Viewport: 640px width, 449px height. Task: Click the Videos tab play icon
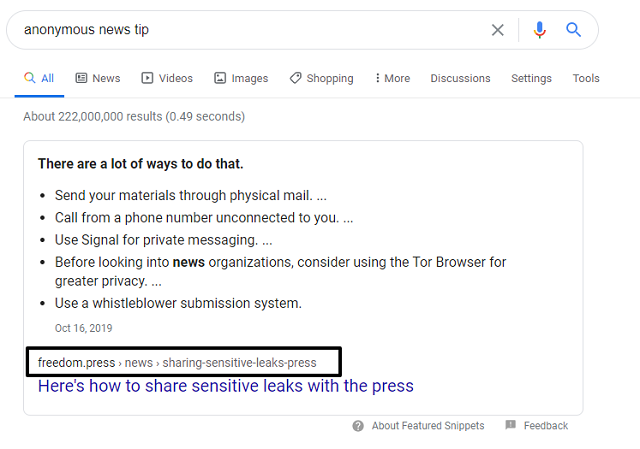[147, 78]
